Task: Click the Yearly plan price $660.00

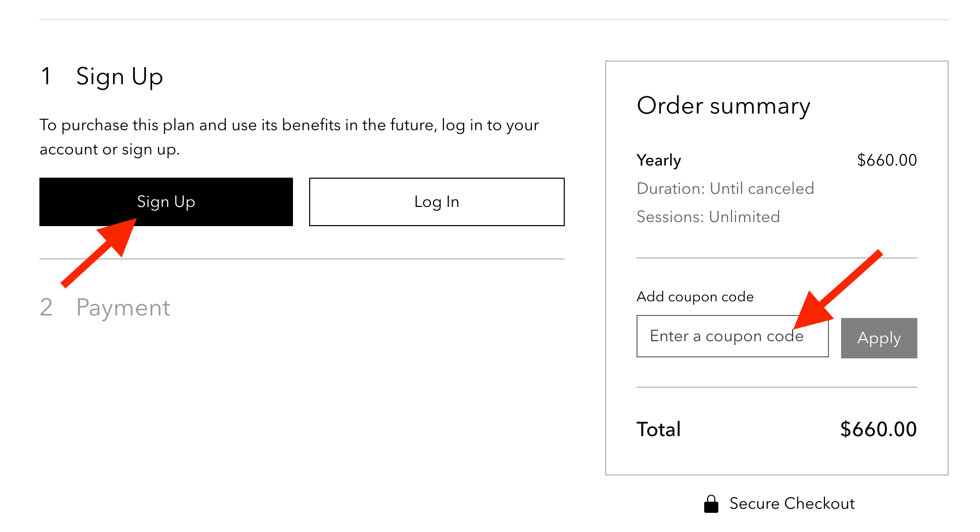Action: [x=887, y=161]
